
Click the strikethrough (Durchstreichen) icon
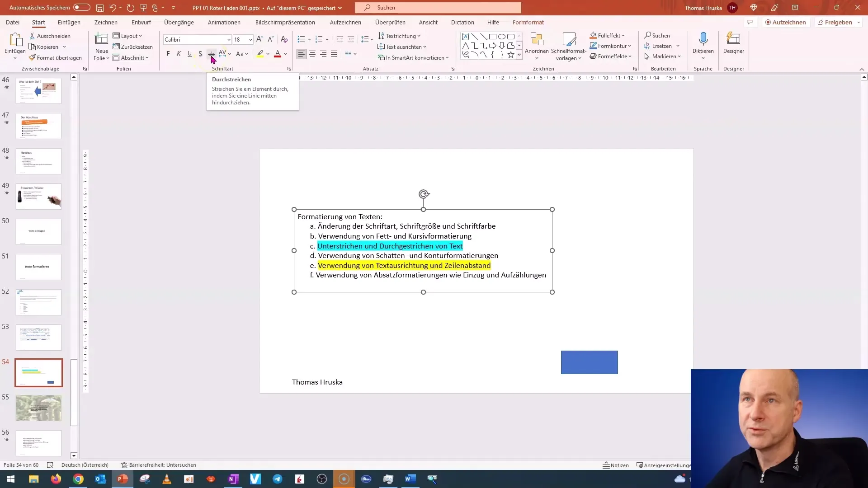[211, 54]
